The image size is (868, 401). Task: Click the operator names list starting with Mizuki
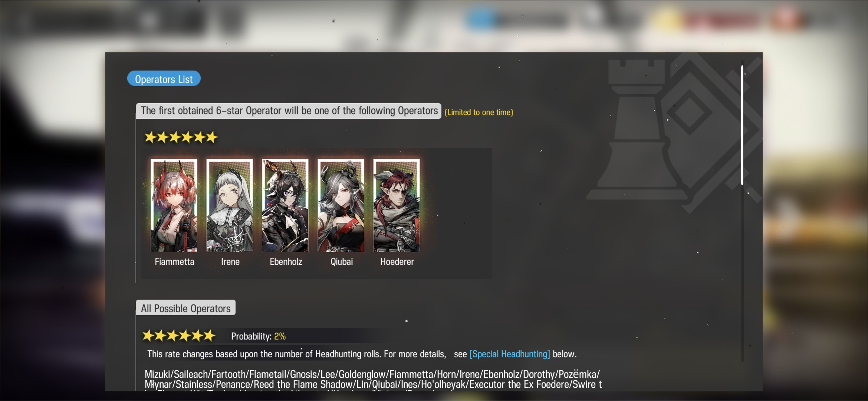coord(373,379)
